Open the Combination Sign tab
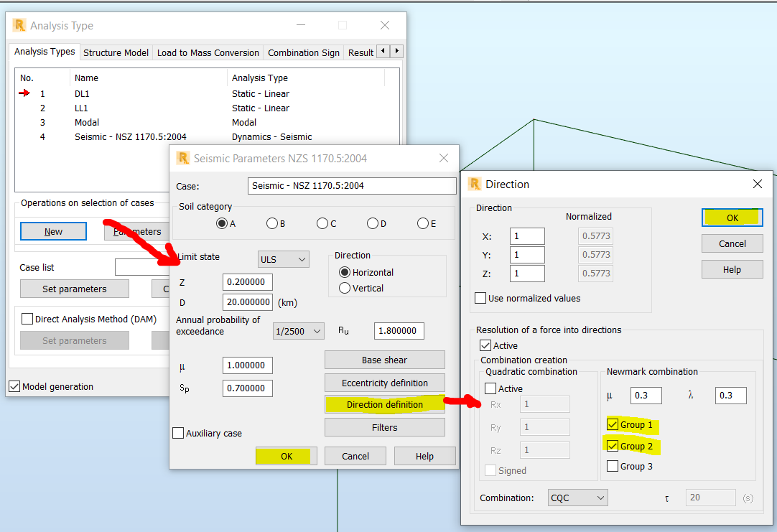Image resolution: width=777 pixels, height=532 pixels. coord(303,52)
